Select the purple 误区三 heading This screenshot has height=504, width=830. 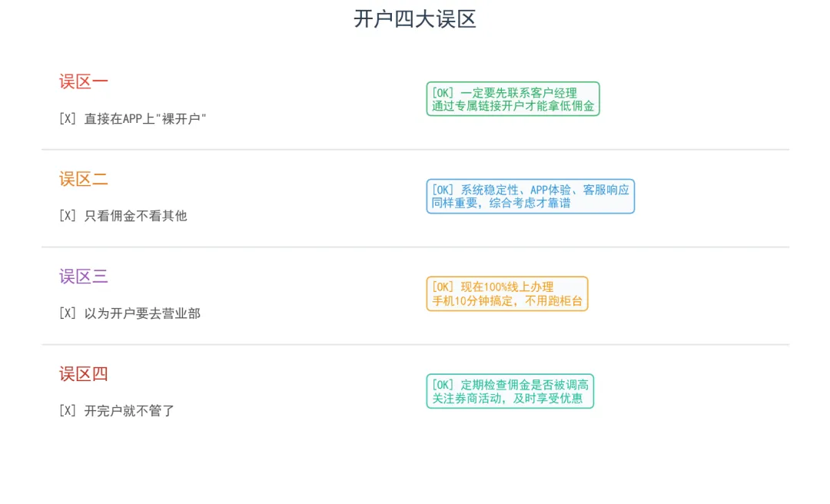84,277
